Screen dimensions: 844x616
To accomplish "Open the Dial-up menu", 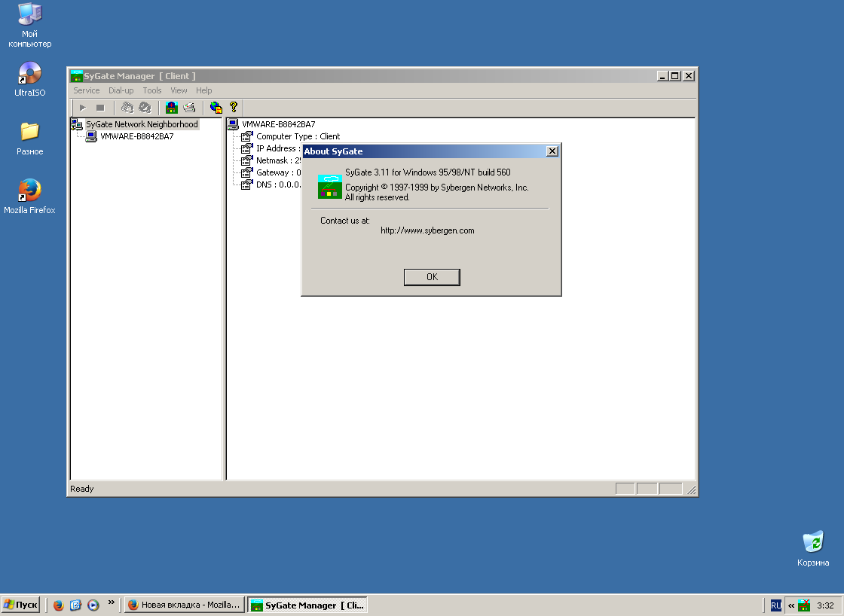I will click(x=121, y=90).
